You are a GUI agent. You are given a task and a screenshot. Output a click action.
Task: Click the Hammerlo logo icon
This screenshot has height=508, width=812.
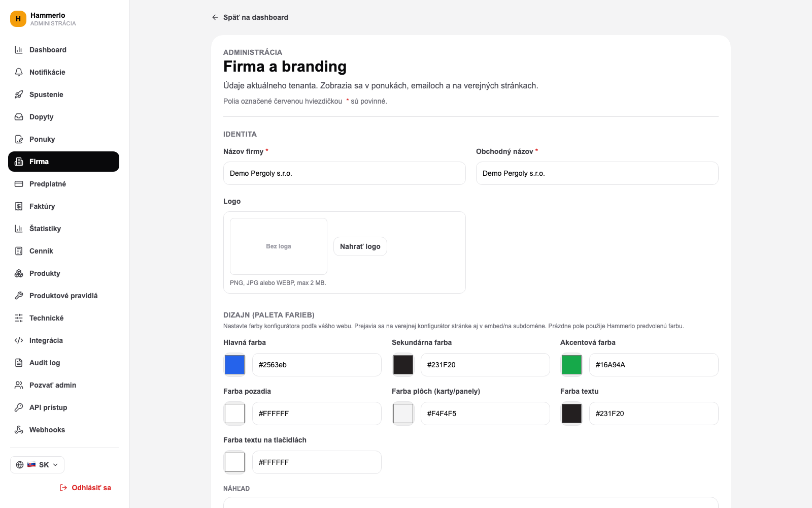click(x=18, y=19)
